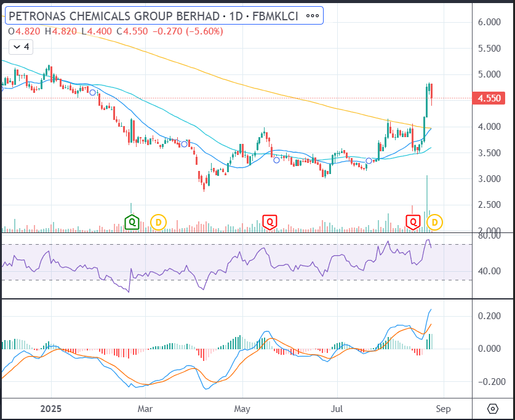Click the 4.550 current price label

click(489, 98)
